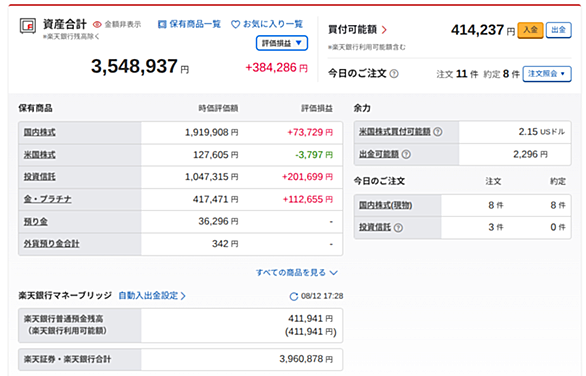Viewport: 586px width, 376px height.
Task: Click the heart icon お気に入り一覧
Action: click(x=235, y=25)
